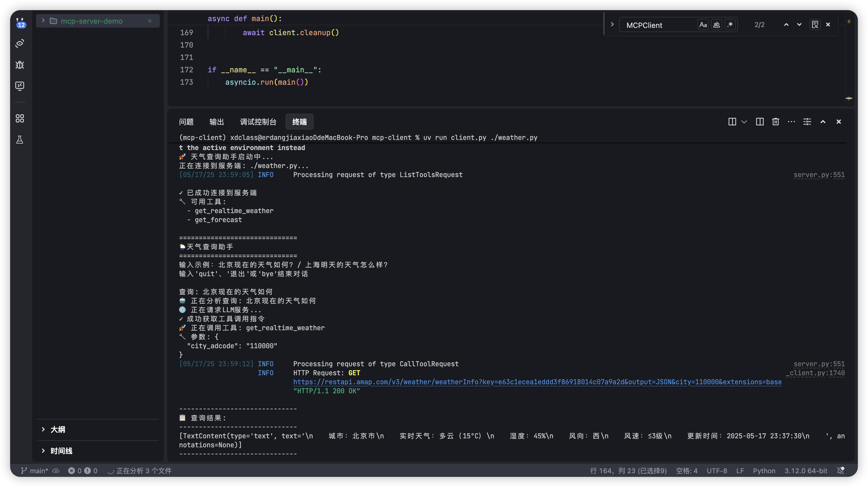The width and height of the screenshot is (868, 487).
Task: Click notifications bell in status bar
Action: (840, 470)
